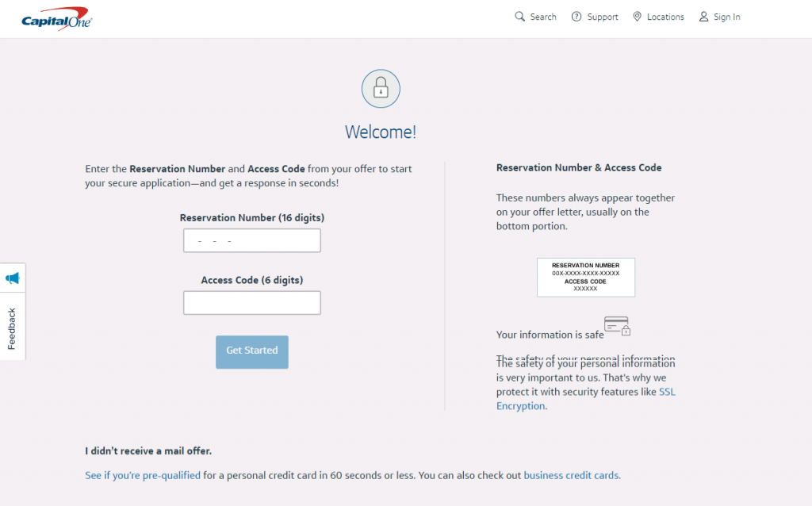Click the 'Access Code (6 digits)' label
Image resolution: width=812 pixels, height=506 pixels.
(x=251, y=280)
